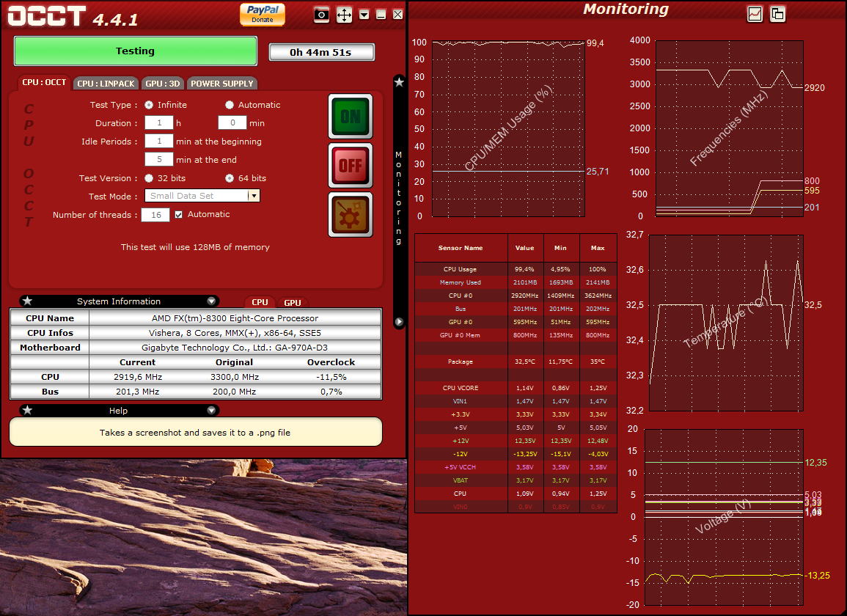Click the CPU/MEM Usage graph
Screen dimensions: 847x616
[508, 128]
